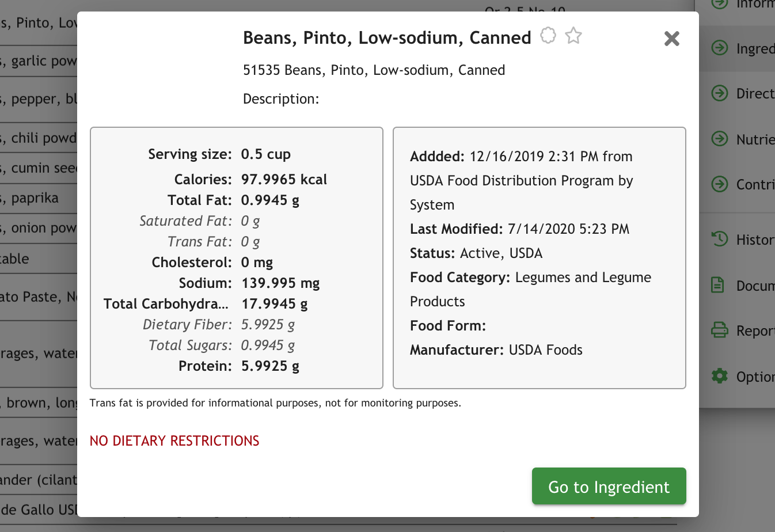The height and width of the screenshot is (532, 775).
Task: Click the Tomato Paste ingredient row
Action: [x=39, y=297]
